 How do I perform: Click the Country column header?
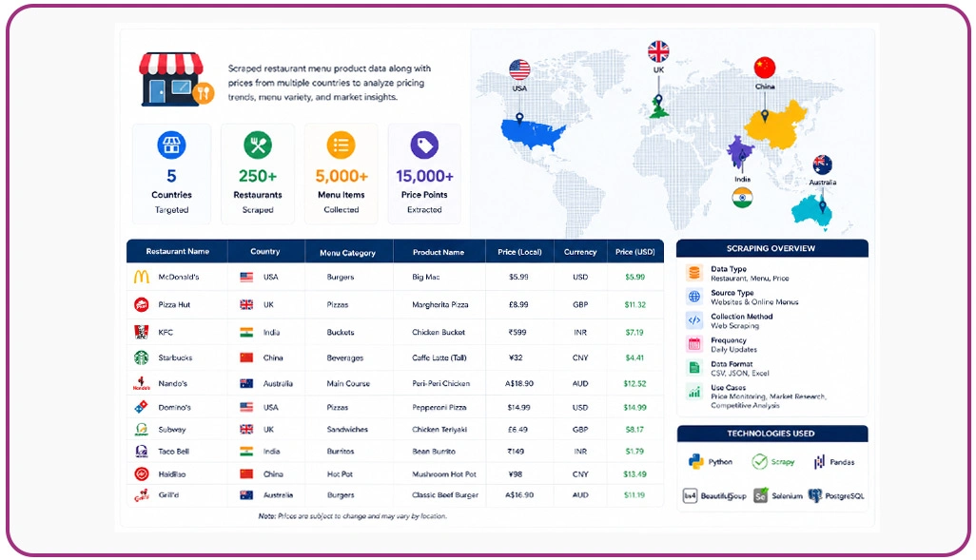[265, 251]
